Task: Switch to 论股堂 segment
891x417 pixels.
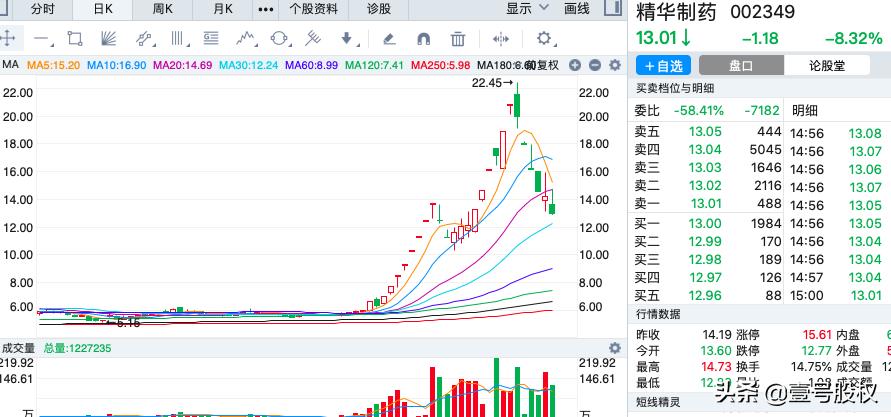Action: point(827,65)
